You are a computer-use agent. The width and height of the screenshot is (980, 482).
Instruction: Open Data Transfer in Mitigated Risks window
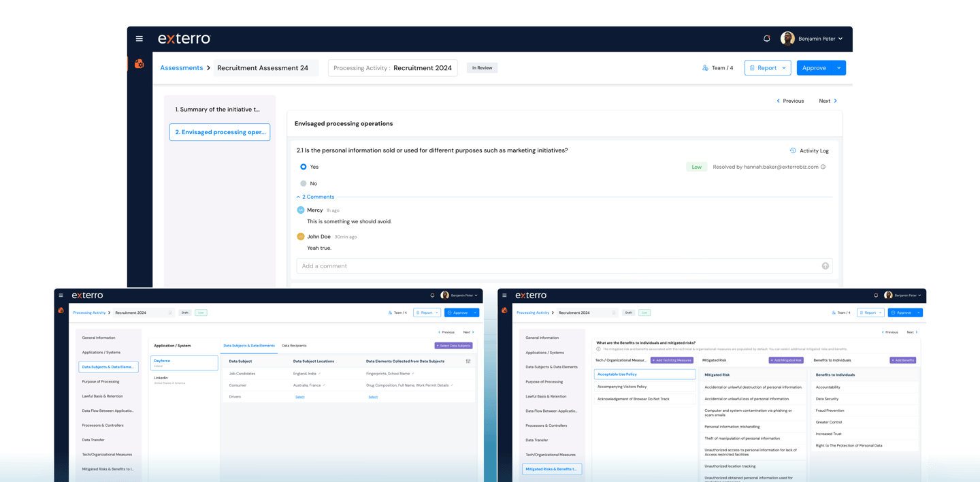click(x=537, y=440)
